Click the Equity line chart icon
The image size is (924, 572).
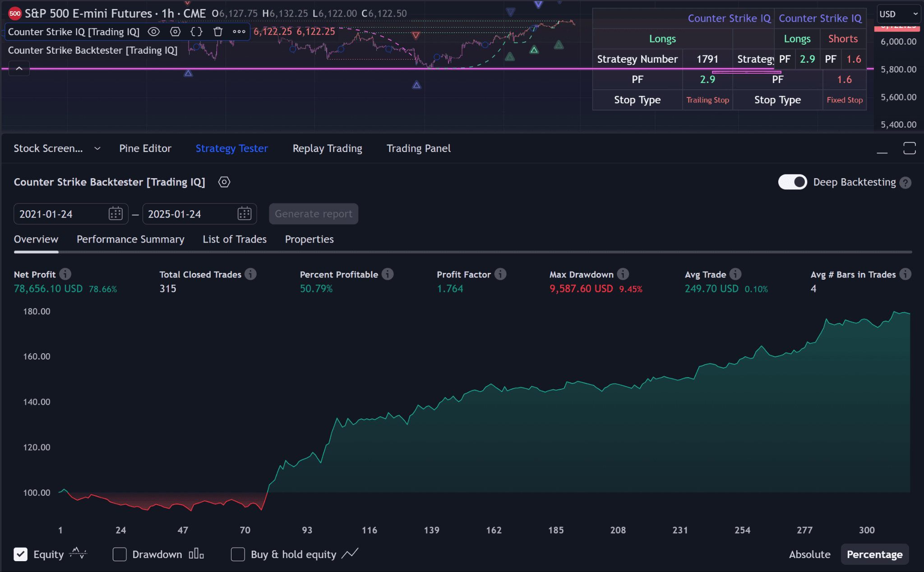(78, 553)
